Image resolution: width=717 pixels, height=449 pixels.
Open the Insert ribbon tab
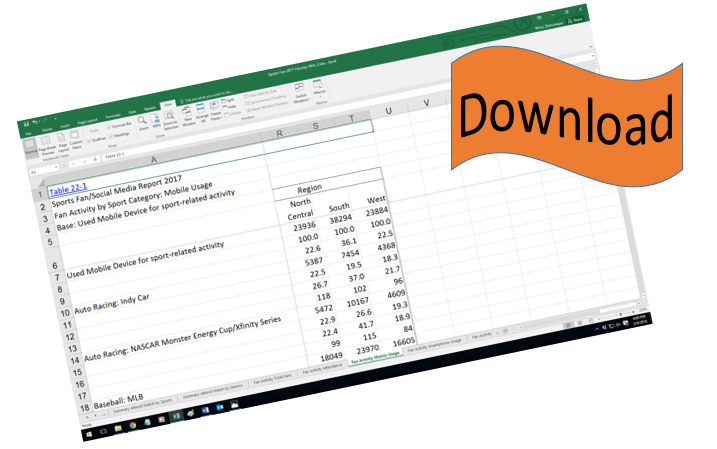coord(65,126)
